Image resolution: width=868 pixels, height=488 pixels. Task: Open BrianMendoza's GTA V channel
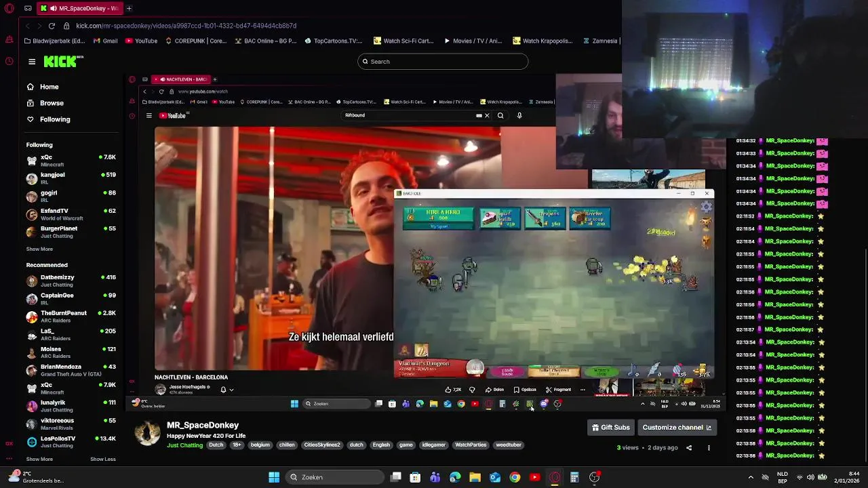tap(71, 370)
